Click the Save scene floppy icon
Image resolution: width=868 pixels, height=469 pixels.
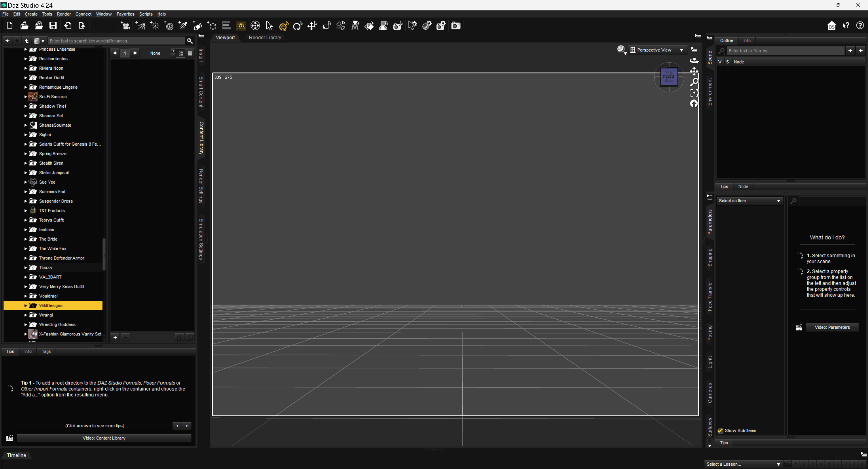[53, 26]
